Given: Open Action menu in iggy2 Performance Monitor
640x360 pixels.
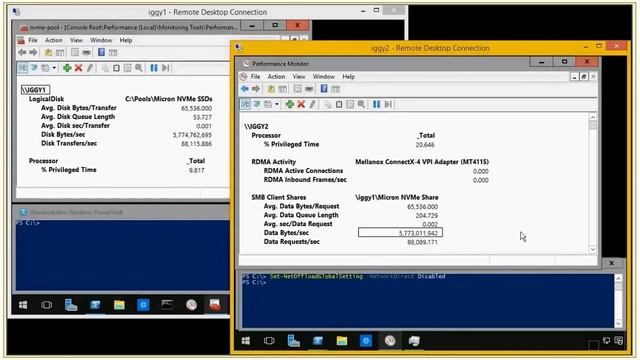Looking at the screenshot, I should pyautogui.click(x=276, y=76).
